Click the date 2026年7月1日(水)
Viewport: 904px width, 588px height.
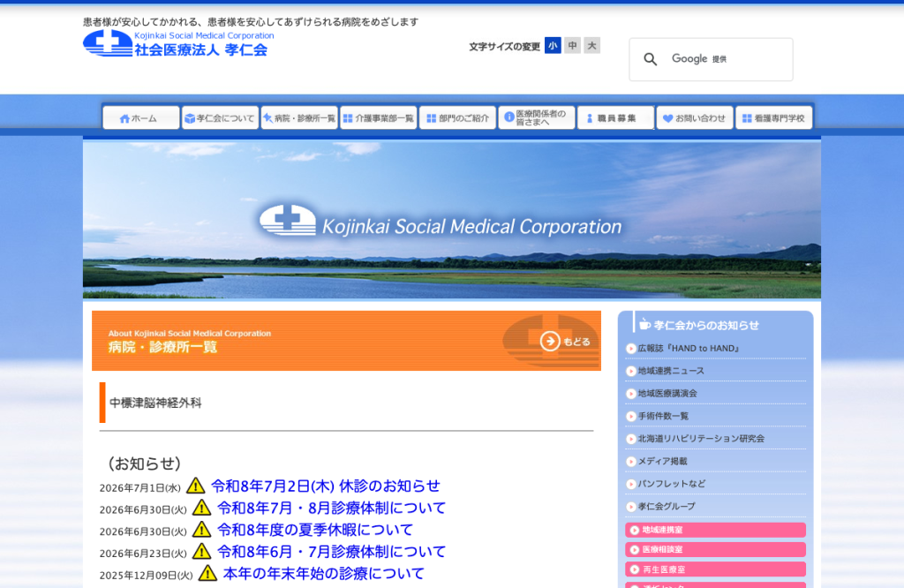click(x=140, y=488)
